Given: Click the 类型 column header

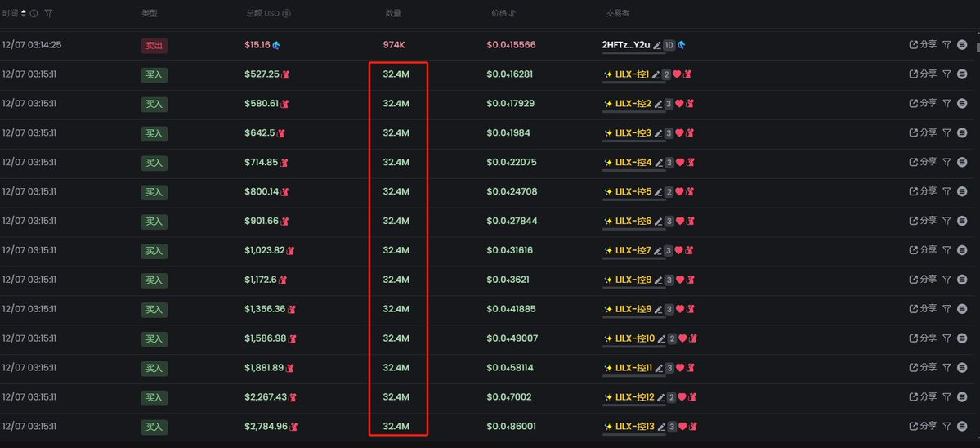Looking at the screenshot, I should tap(150, 13).
